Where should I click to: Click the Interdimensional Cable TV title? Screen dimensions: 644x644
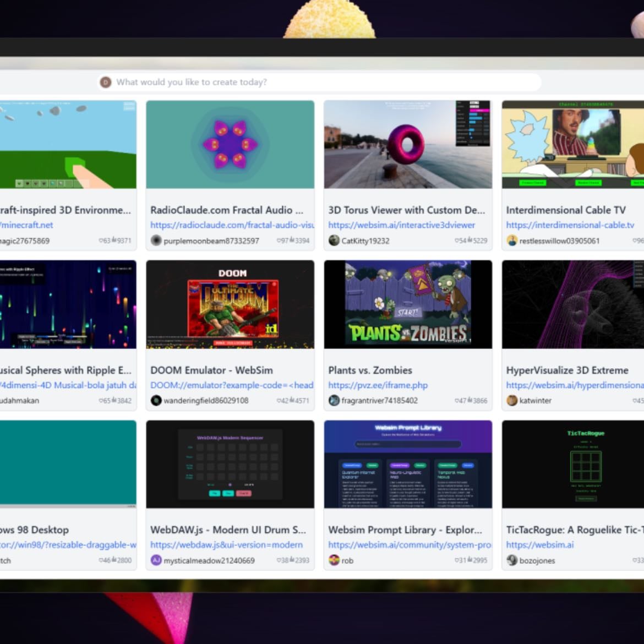[566, 210]
